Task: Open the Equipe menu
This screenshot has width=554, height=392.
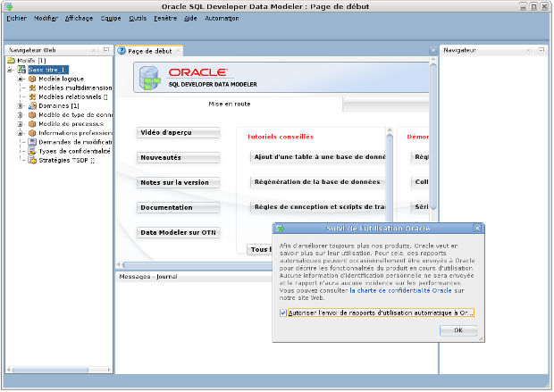Action: tap(111, 19)
